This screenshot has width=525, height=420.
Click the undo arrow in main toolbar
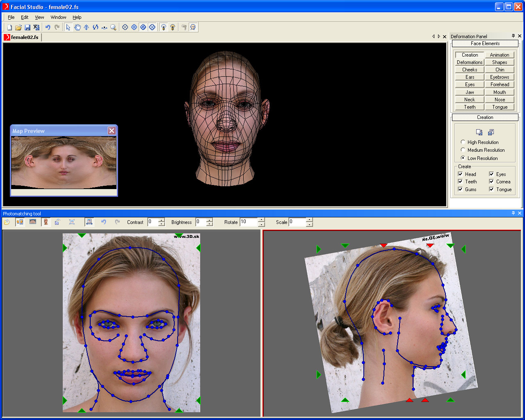click(x=48, y=27)
